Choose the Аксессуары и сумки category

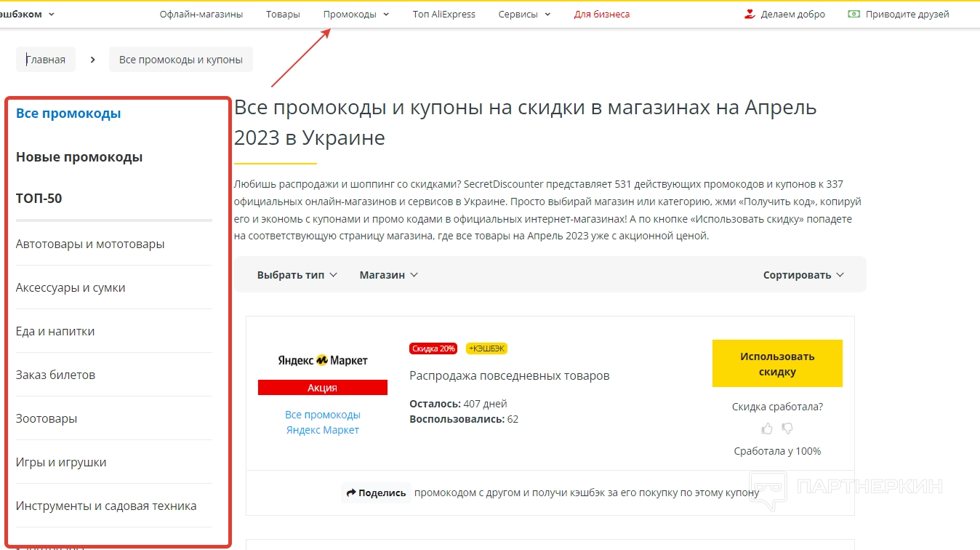71,287
